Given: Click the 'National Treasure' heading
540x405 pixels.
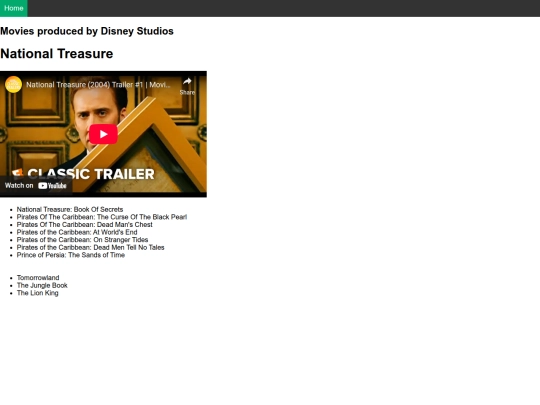Looking at the screenshot, I should click(57, 54).
